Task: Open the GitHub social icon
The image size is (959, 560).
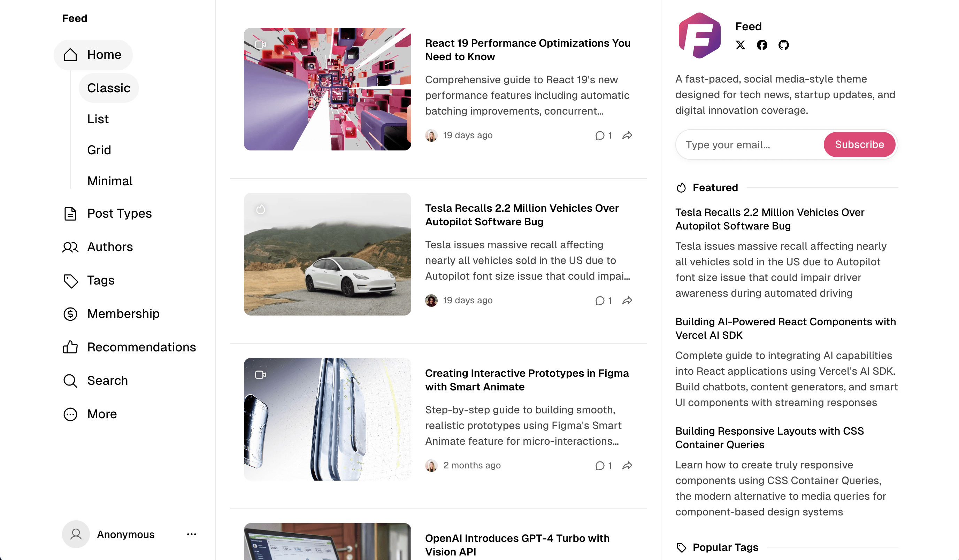Action: click(784, 45)
